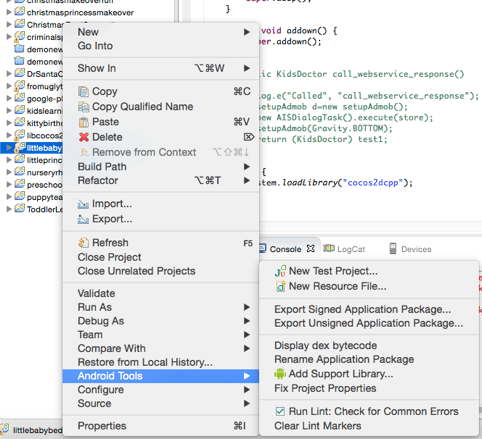This screenshot has width=482, height=439.
Task: Click the JUnit New Test Project icon
Action: coord(280,271)
